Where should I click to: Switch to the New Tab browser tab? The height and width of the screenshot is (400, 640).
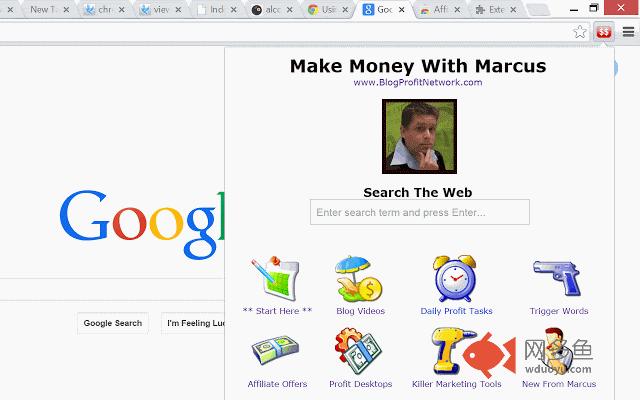point(43,9)
